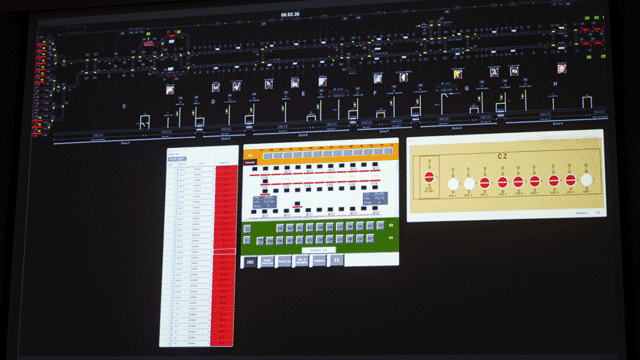Screen dimensions: 640x360
Task: Click the highlighted row in the red status column
Action: coord(223,252)
